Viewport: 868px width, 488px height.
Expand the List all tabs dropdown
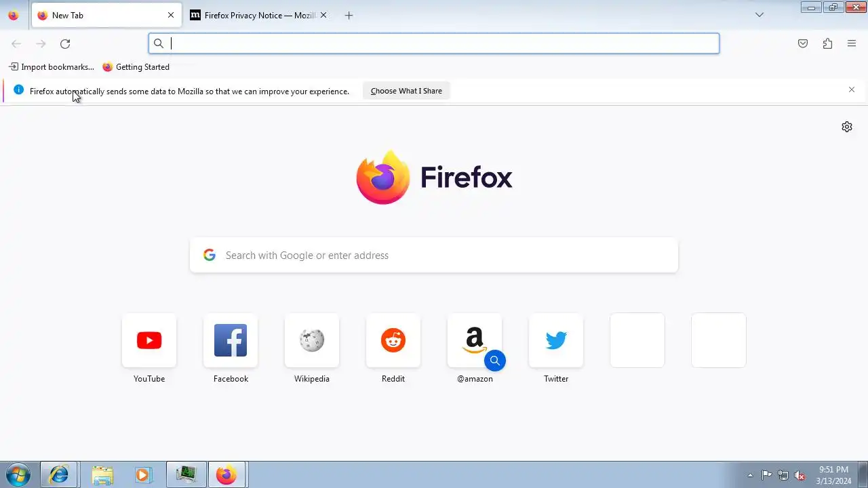click(759, 15)
